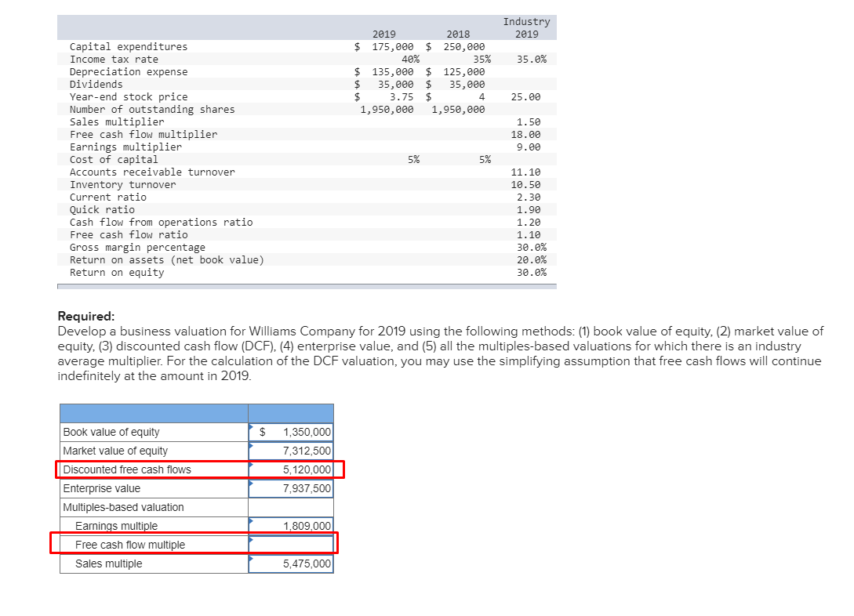Click the 'Gross margin percentage' label
Screen dimensions: 854x616
pos(137,247)
